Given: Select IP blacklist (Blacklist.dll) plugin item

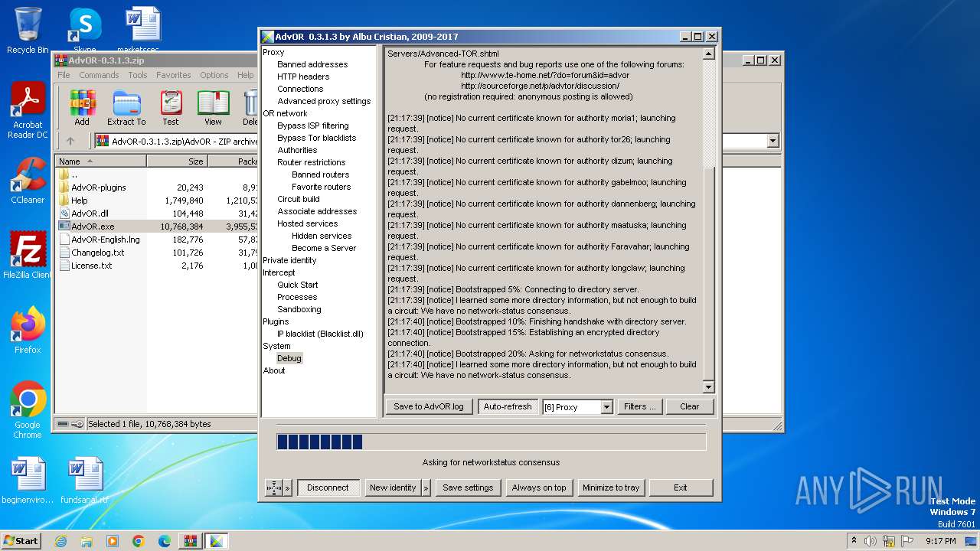Looking at the screenshot, I should point(320,334).
